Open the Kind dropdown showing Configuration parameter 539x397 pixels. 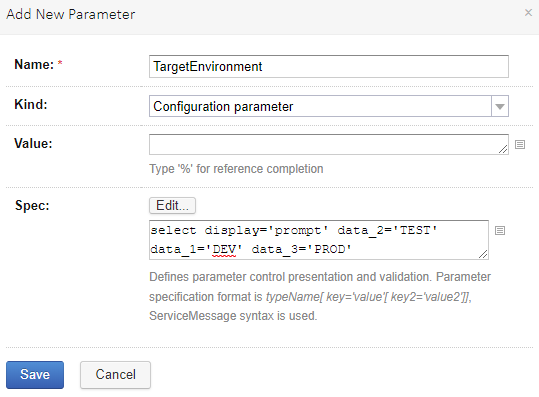329,106
